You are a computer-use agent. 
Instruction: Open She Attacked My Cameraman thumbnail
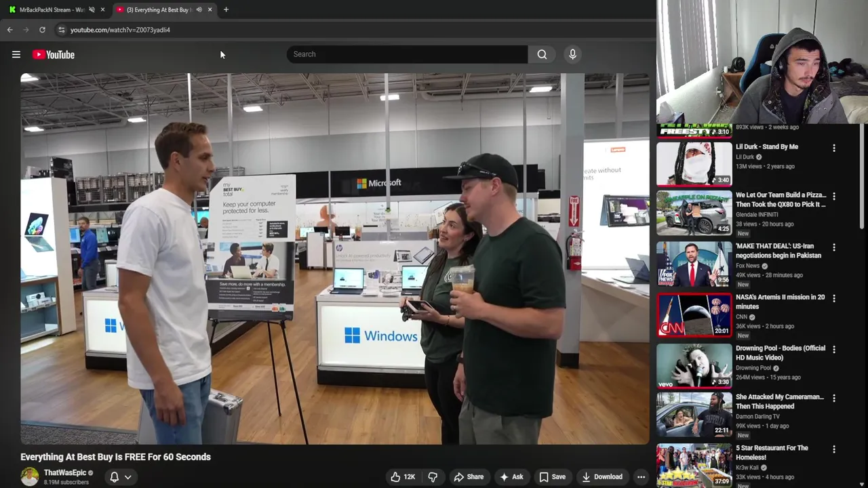(x=694, y=415)
